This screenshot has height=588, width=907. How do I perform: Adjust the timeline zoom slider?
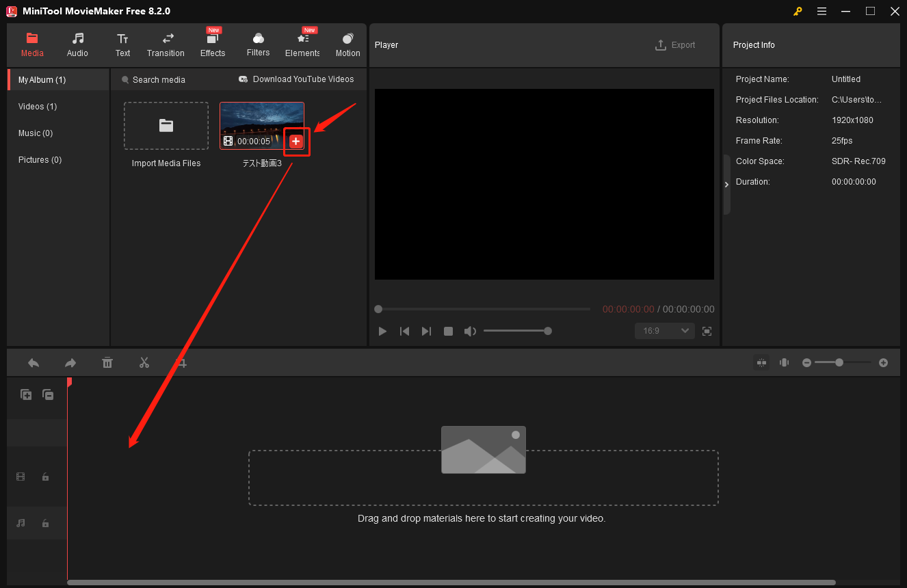pos(843,362)
